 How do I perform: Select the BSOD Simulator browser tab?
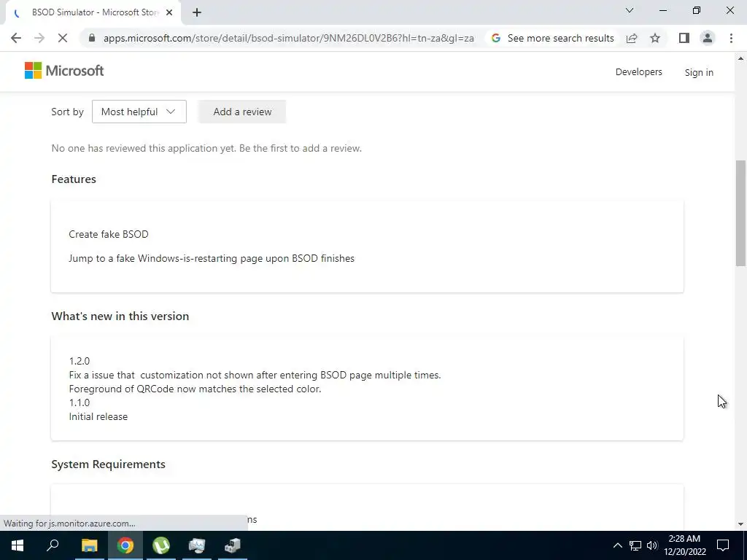pyautogui.click(x=94, y=12)
